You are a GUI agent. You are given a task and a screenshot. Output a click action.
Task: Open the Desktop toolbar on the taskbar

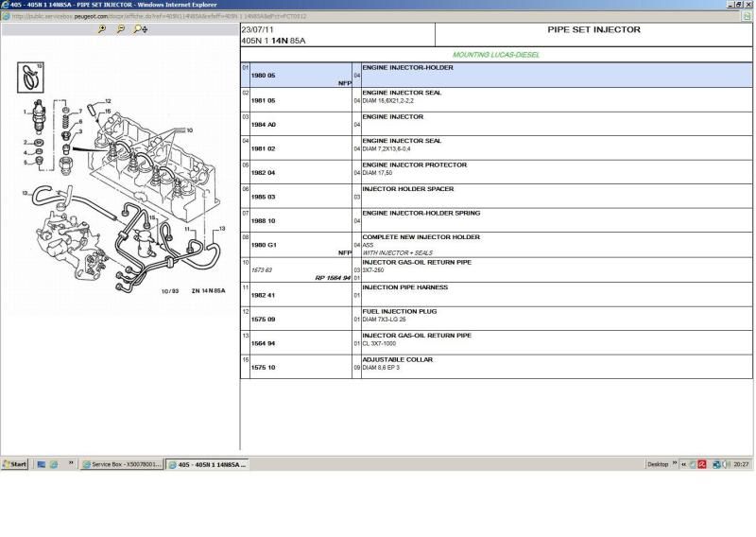tap(658, 464)
